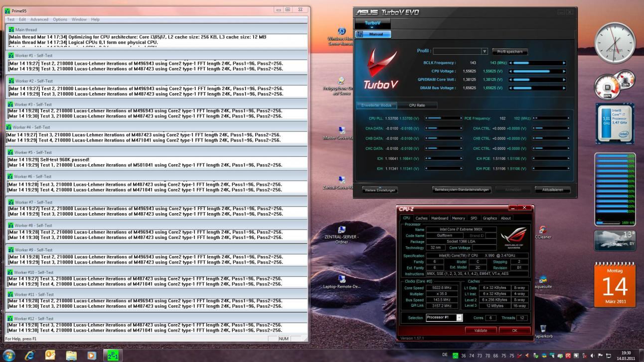Select the CPU Ratio tab in TurboV
Image resolution: width=644 pixels, height=362 pixels.
click(x=417, y=105)
